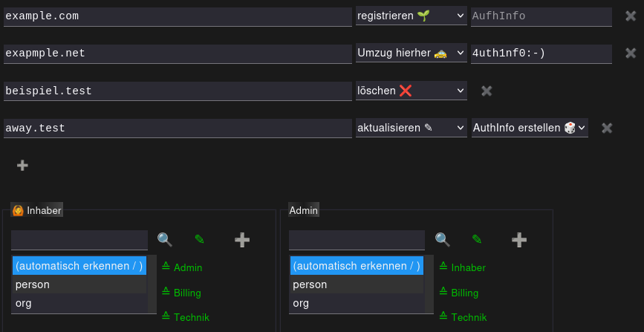Image resolution: width=644 pixels, height=332 pixels.
Task: Focus the AufhInfo field for example.com
Action: 541,16
